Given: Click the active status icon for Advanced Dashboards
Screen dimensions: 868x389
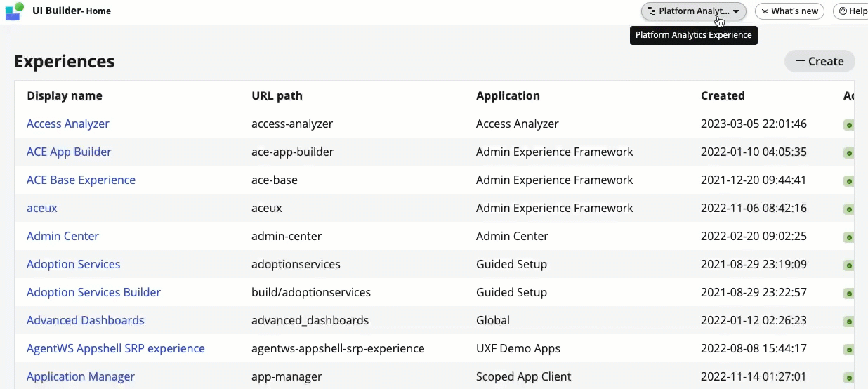Looking at the screenshot, I should coord(848,322).
